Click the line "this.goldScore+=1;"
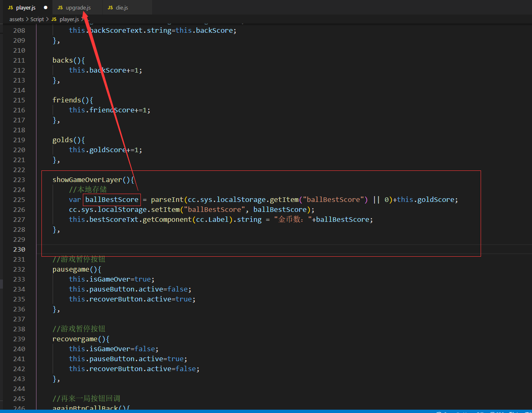 click(x=106, y=150)
